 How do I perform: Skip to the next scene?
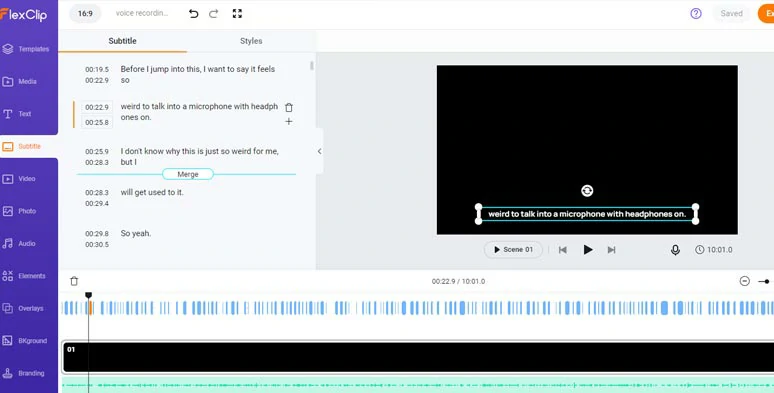(612, 250)
